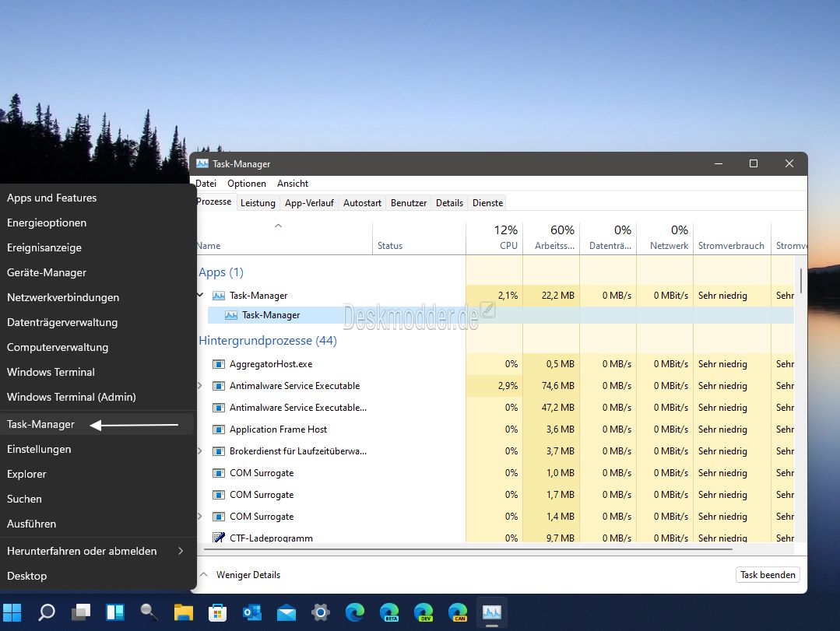Launch Edge Dev from the taskbar

pyautogui.click(x=424, y=612)
